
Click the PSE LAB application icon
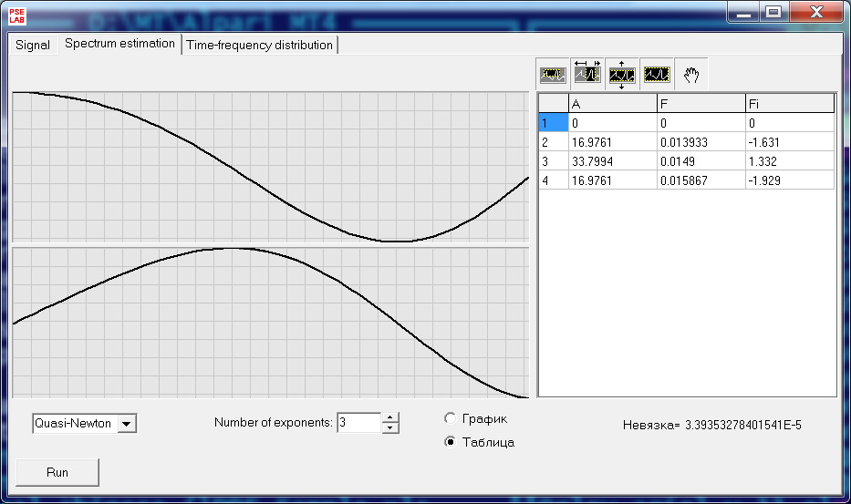click(x=17, y=14)
